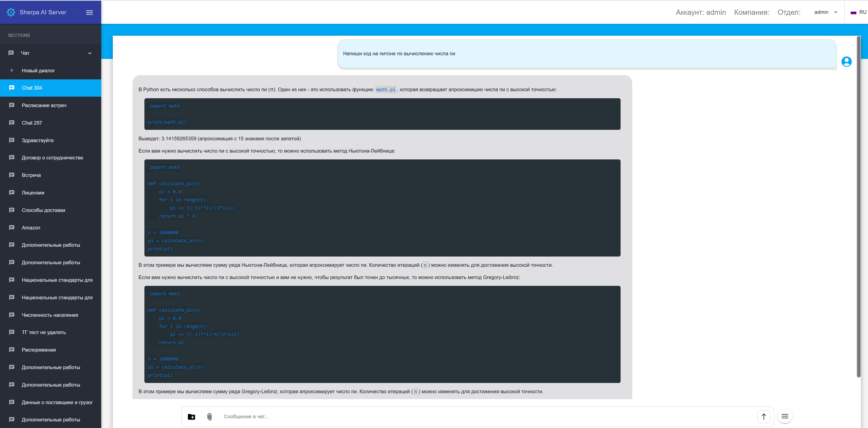868x428 pixels.
Task: Click the chat icon next to Chat 304
Action: (11, 88)
